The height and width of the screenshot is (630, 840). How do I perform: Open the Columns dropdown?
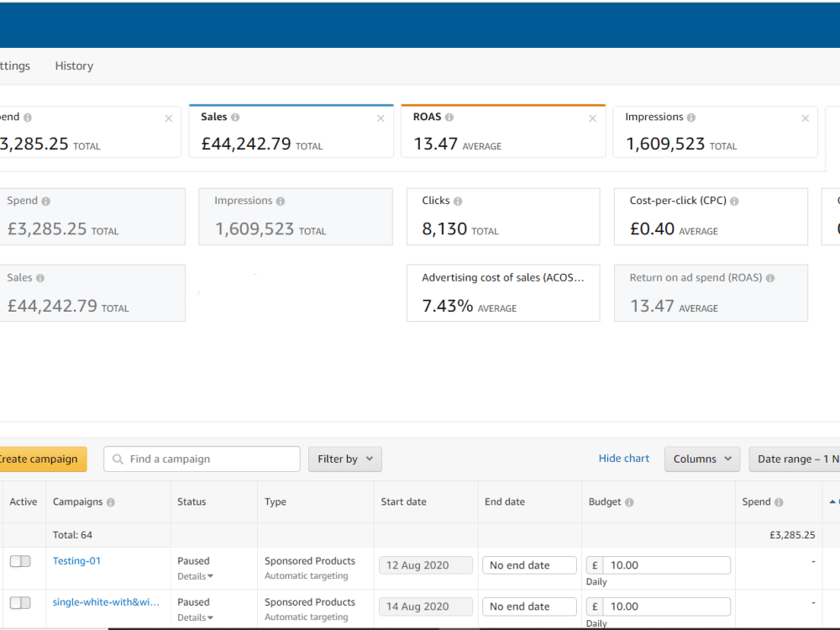702,459
